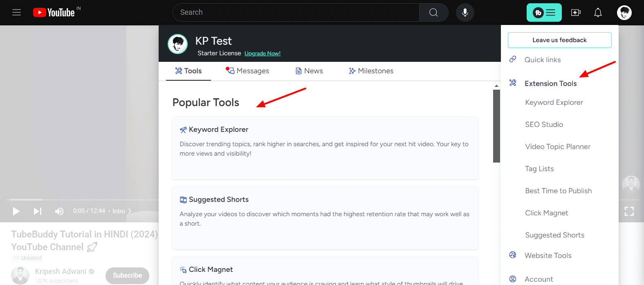Click the YouTube logo
The image size is (644, 285).
click(x=54, y=13)
